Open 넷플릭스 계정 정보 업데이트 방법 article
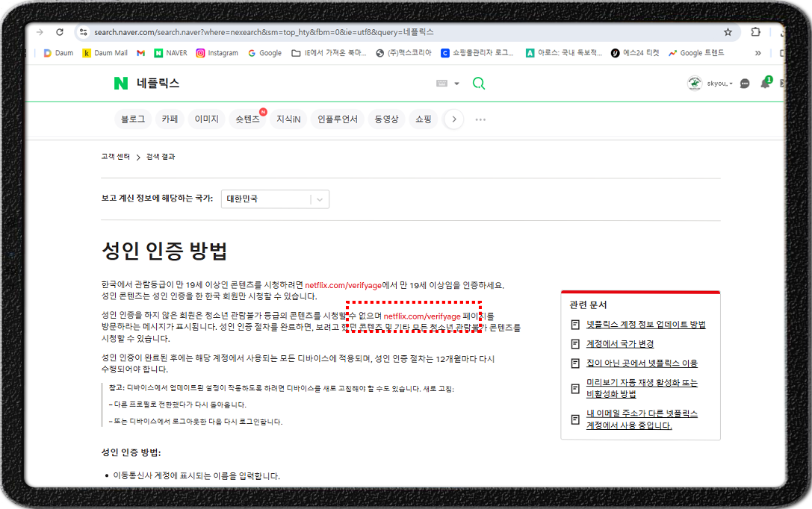Viewport: 812px width, 509px height. [x=645, y=325]
